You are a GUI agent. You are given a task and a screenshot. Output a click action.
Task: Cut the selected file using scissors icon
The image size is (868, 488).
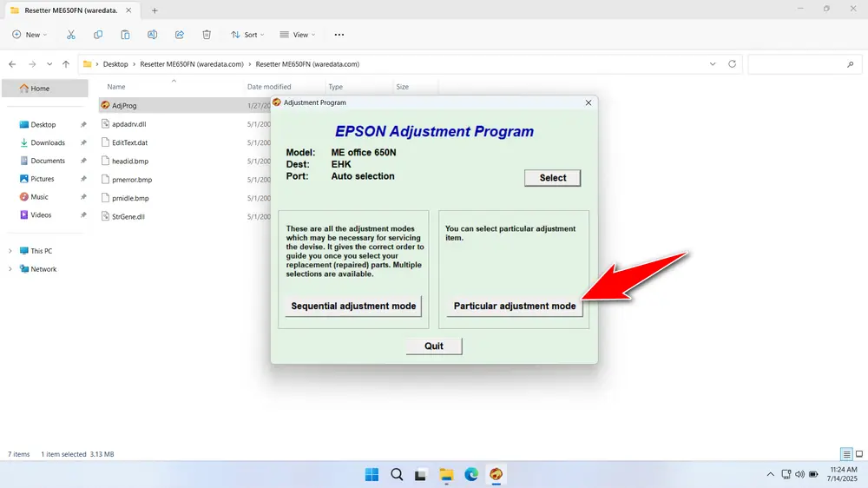[x=71, y=35]
